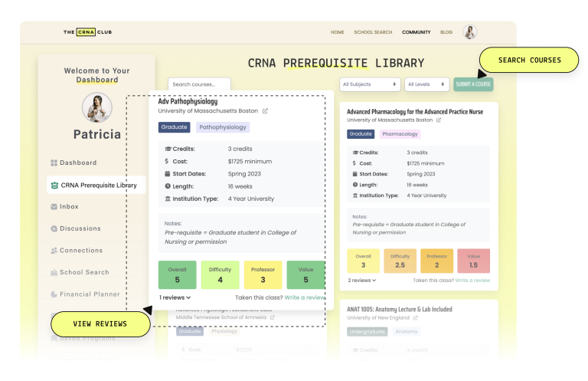Click the Pharmacology subject tag
Image resolution: width=588 pixels, height=381 pixels.
click(x=400, y=134)
